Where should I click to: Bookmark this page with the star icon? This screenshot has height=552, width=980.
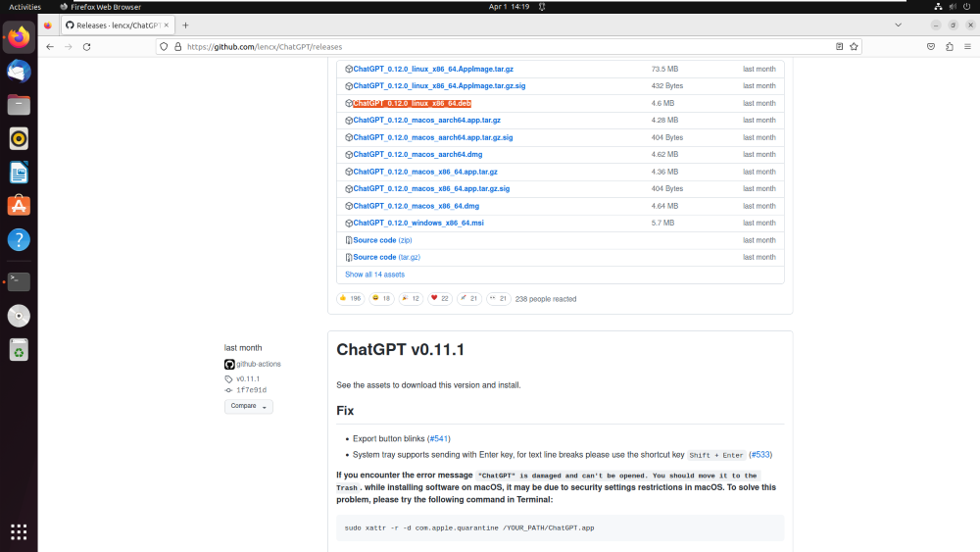pyautogui.click(x=854, y=47)
